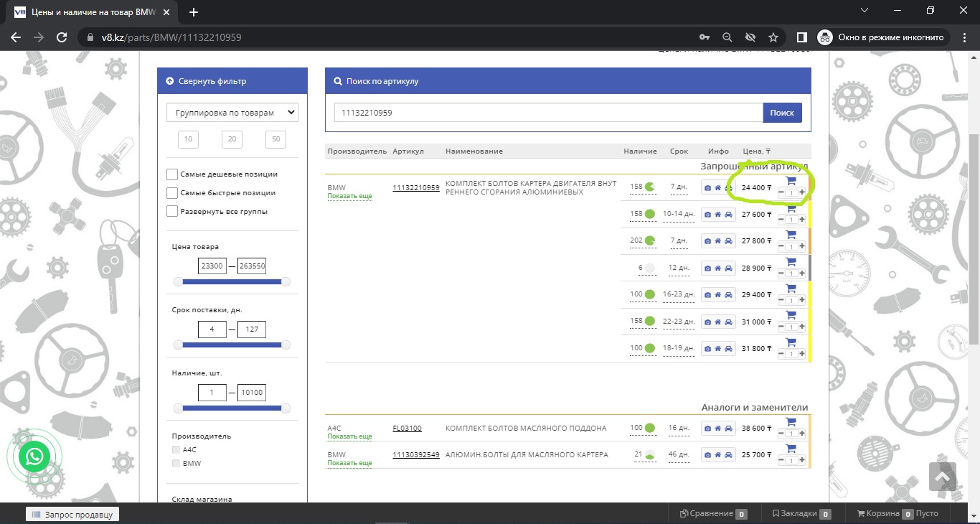Open 'Сравнение' in the bottom bar
This screenshot has width=980, height=524.
click(x=713, y=514)
